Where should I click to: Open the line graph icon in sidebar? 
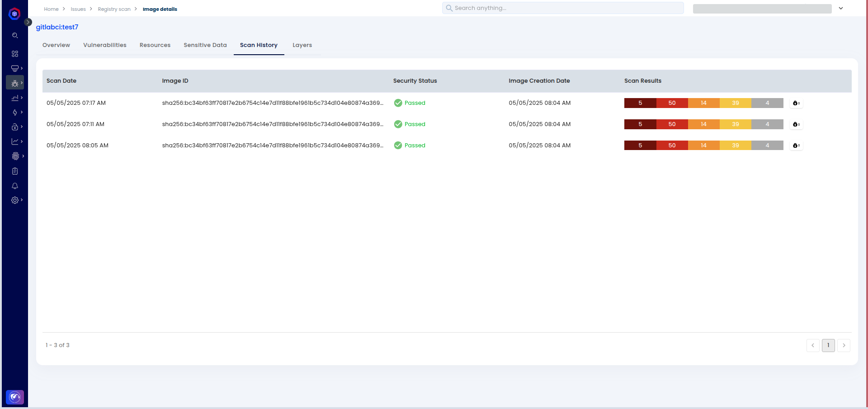[x=15, y=141]
